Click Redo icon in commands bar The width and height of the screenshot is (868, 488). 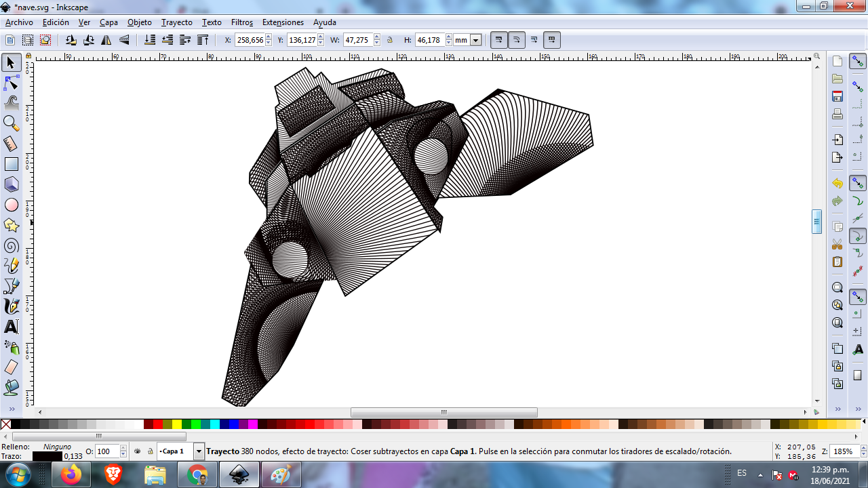pyautogui.click(x=837, y=201)
